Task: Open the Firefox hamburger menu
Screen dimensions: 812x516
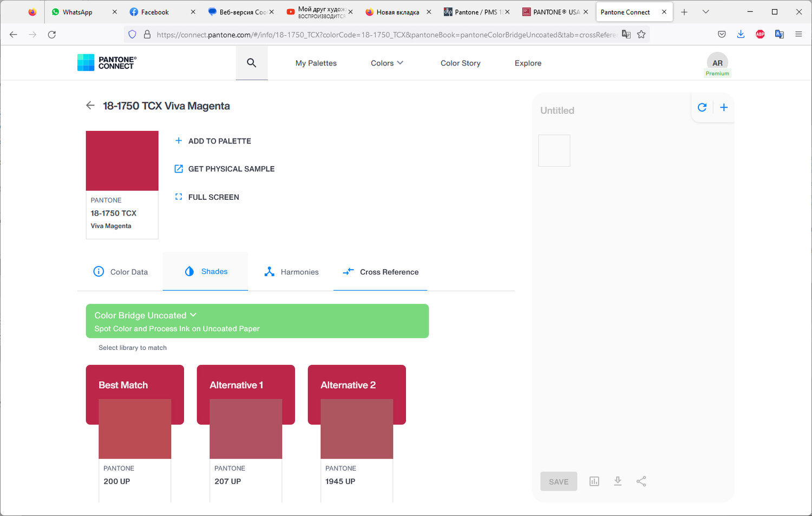Action: [798, 35]
